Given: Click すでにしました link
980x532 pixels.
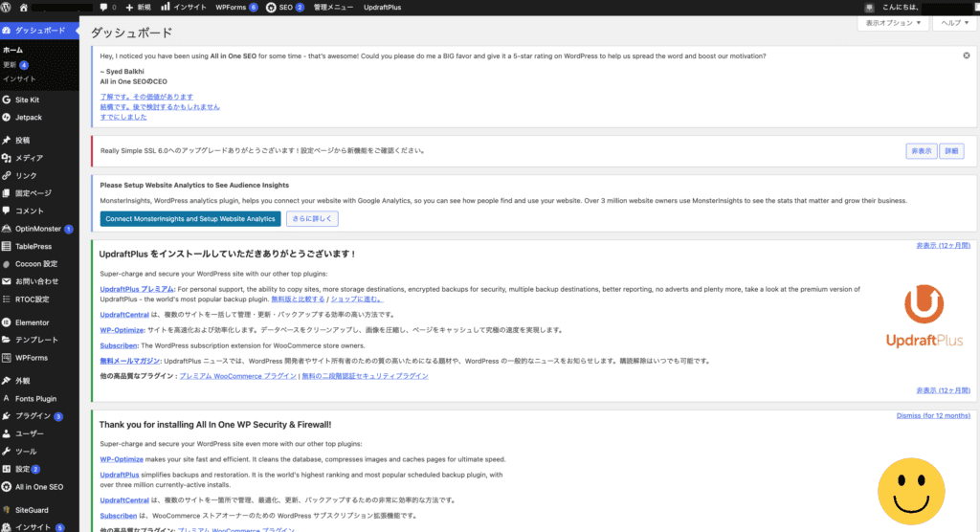Looking at the screenshot, I should (x=123, y=117).
